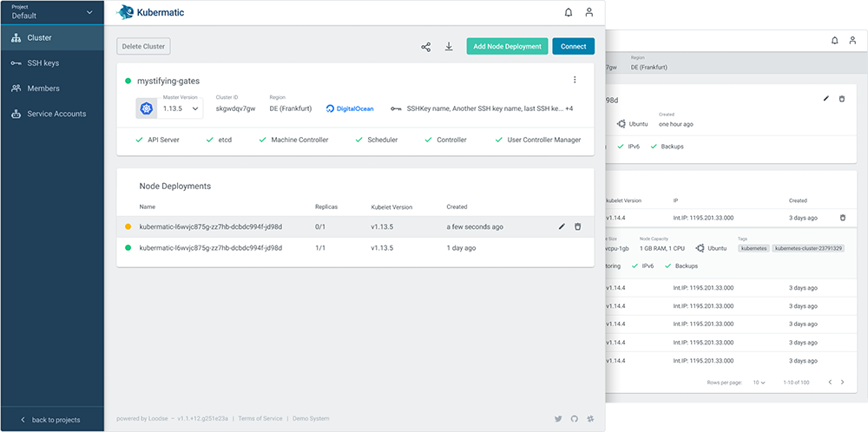868x432 pixels.
Task: Click Node Deployments heading
Action: [x=175, y=187]
